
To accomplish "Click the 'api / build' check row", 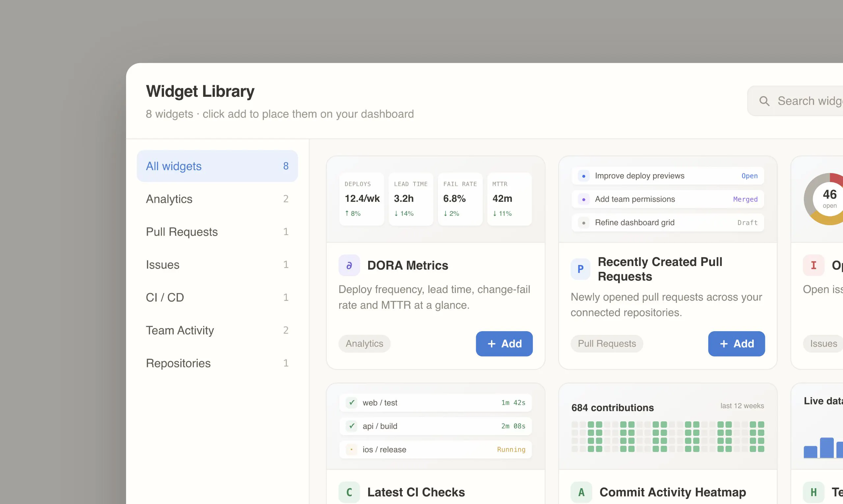I will coord(435,426).
